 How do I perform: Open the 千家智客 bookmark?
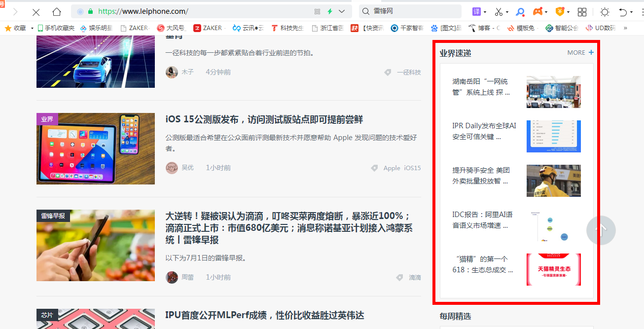pos(407,28)
